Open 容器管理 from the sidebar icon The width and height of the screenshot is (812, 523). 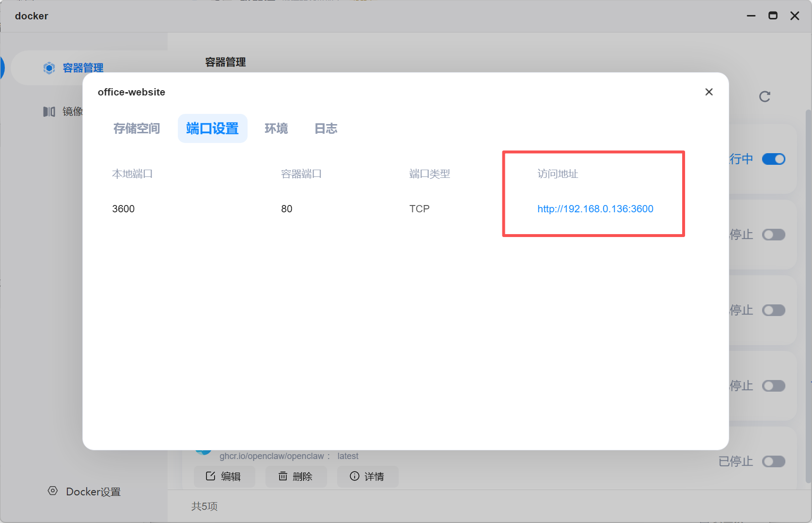(x=49, y=68)
